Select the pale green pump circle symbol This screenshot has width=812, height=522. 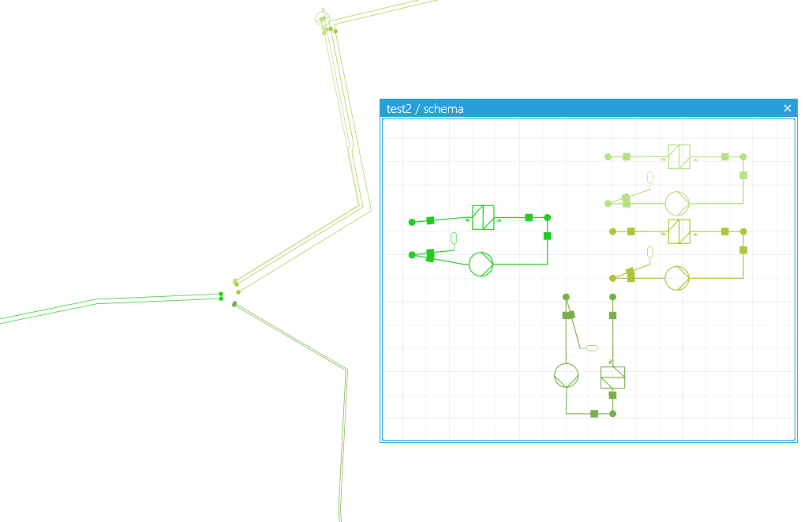pyautogui.click(x=677, y=203)
